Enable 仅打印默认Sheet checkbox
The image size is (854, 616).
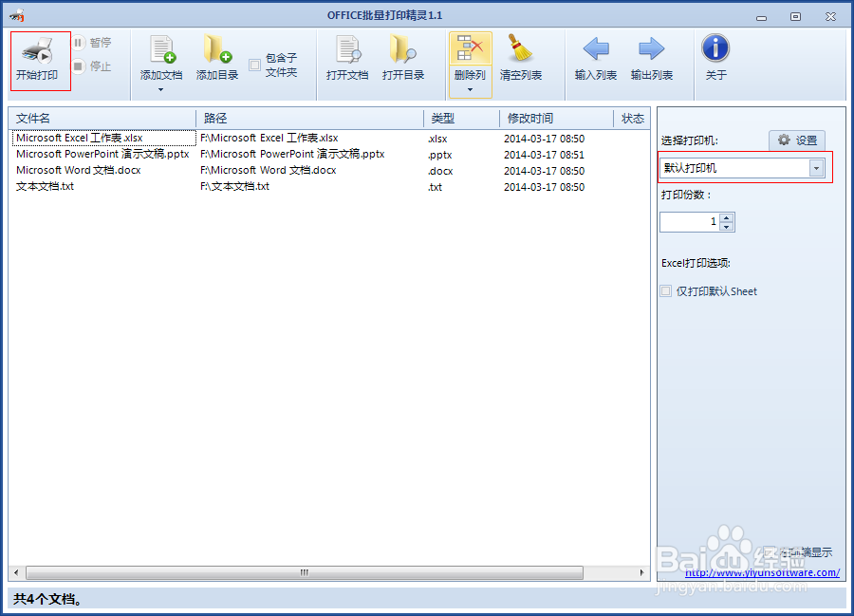click(x=665, y=291)
